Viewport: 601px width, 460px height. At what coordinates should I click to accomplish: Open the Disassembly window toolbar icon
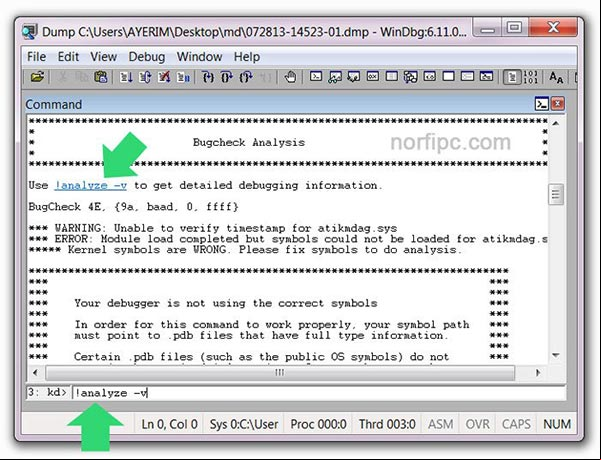tap(429, 77)
